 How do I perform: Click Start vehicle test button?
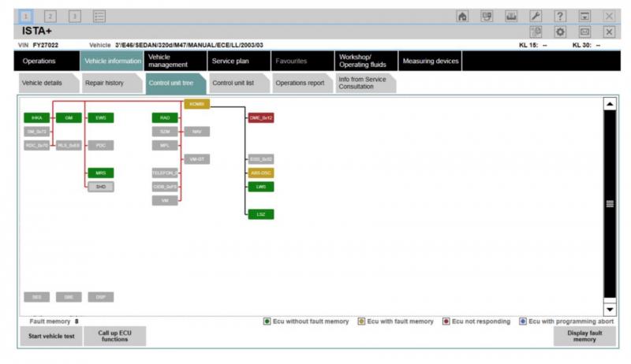click(x=51, y=336)
